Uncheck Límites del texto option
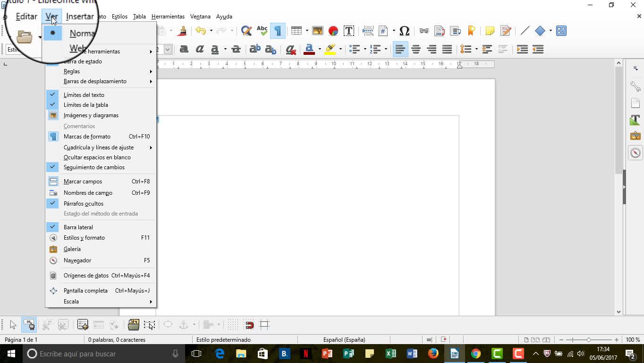The image size is (644, 363). [84, 95]
